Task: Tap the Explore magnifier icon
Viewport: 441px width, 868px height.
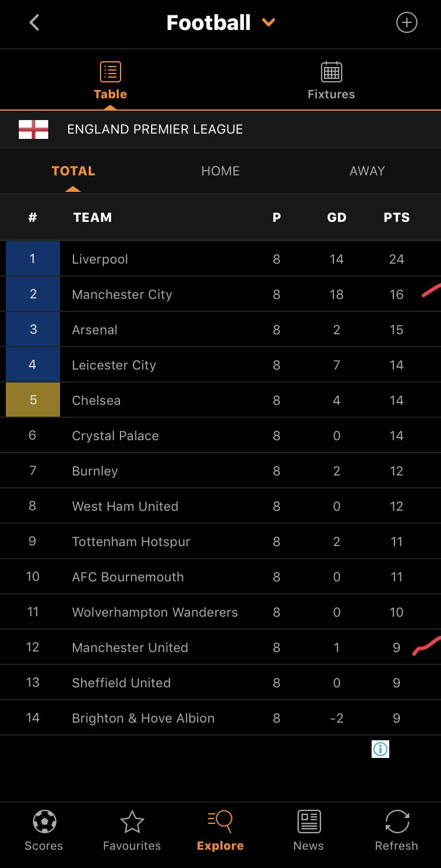Action: (220, 820)
